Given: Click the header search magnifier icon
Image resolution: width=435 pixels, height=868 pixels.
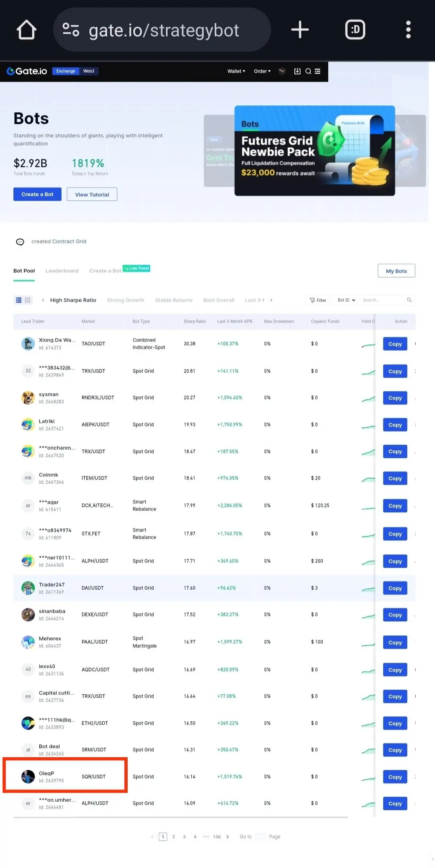Looking at the screenshot, I should point(308,71).
